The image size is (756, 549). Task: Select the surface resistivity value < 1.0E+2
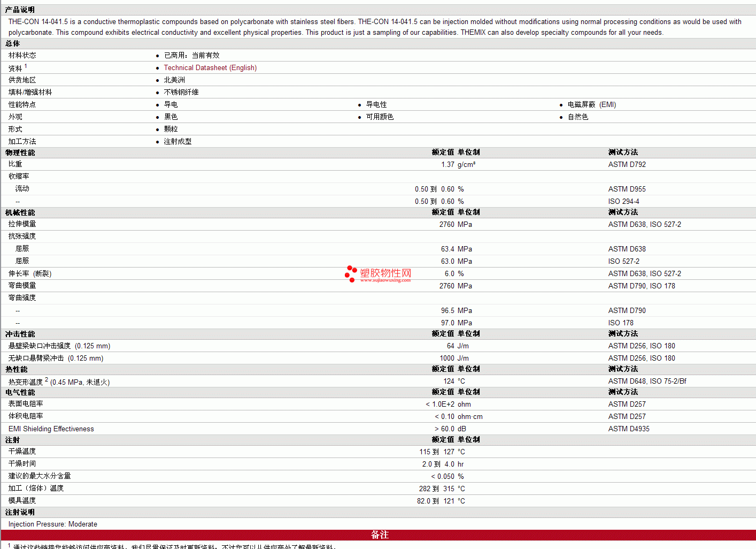click(440, 405)
